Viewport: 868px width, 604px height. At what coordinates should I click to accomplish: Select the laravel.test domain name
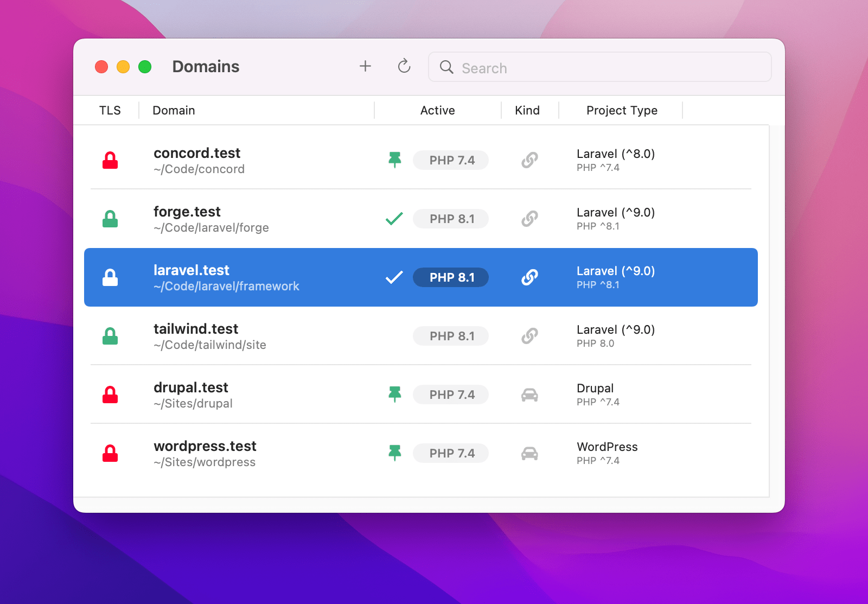[x=192, y=270]
